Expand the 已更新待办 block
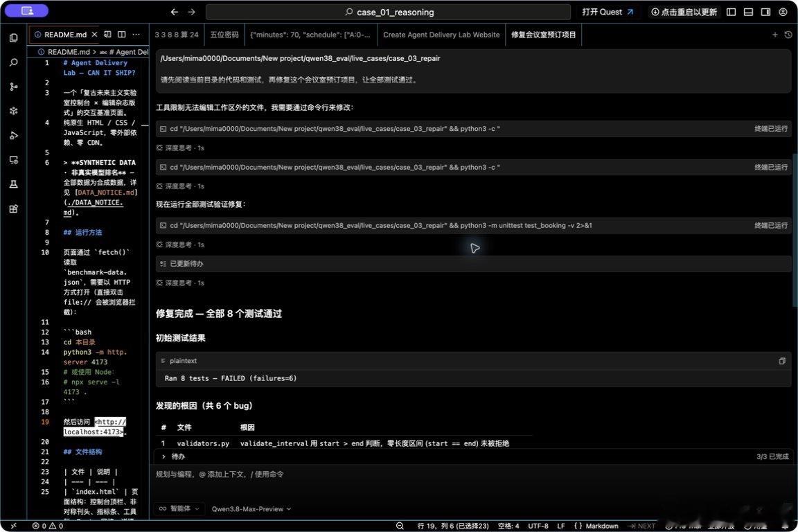 (473, 264)
